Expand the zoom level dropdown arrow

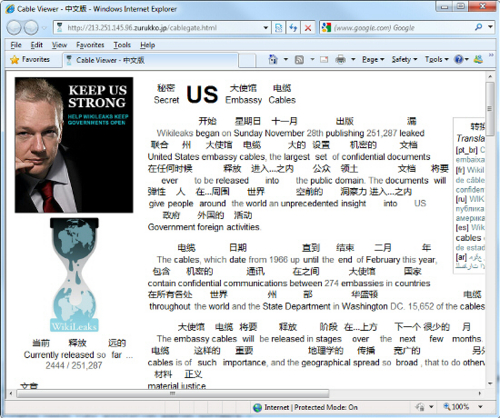[x=480, y=407]
